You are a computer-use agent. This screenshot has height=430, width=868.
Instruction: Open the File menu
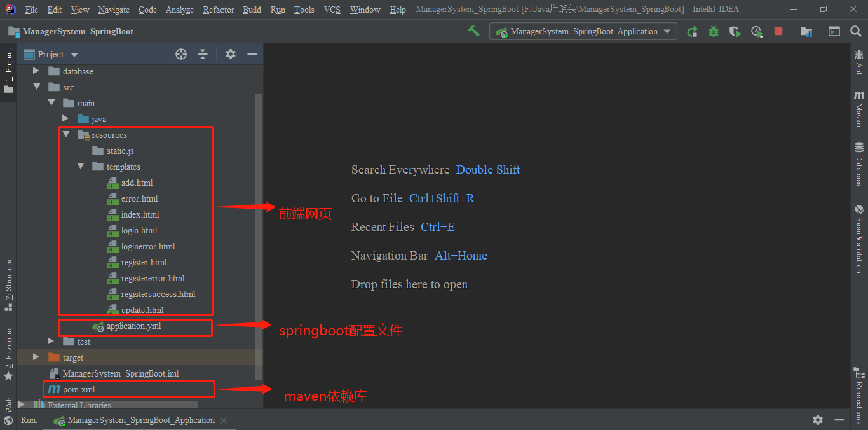31,10
